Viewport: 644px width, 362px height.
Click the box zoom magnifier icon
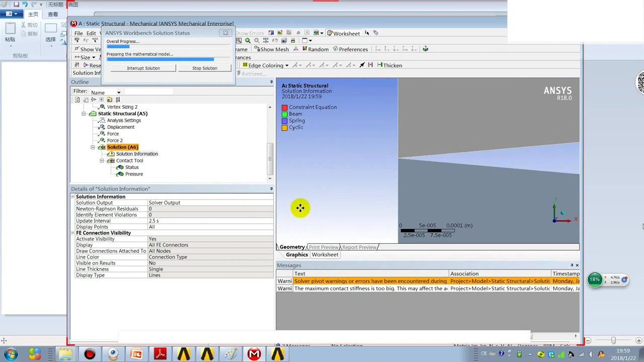tap(239, 41)
